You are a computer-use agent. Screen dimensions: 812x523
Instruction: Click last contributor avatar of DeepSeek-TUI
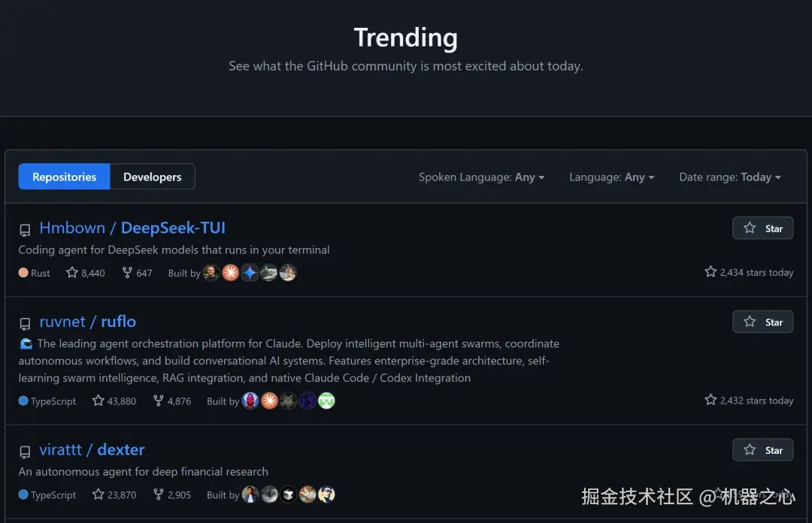click(x=288, y=272)
